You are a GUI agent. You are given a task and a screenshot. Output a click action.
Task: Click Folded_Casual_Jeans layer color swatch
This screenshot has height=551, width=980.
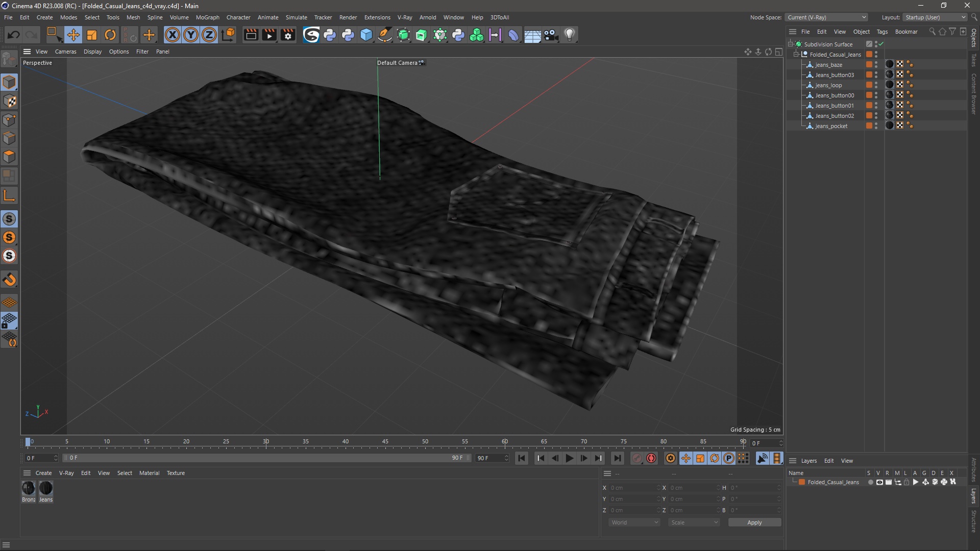pyautogui.click(x=802, y=482)
